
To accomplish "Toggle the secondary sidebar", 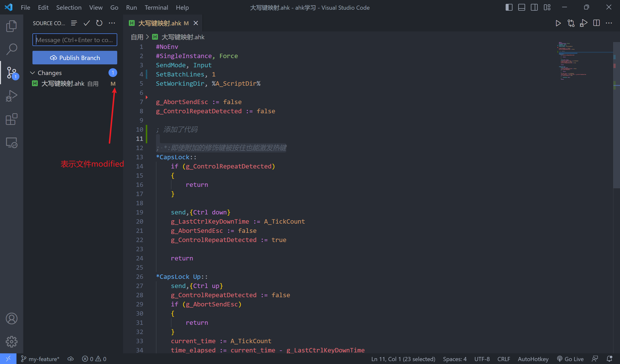I will coord(534,7).
